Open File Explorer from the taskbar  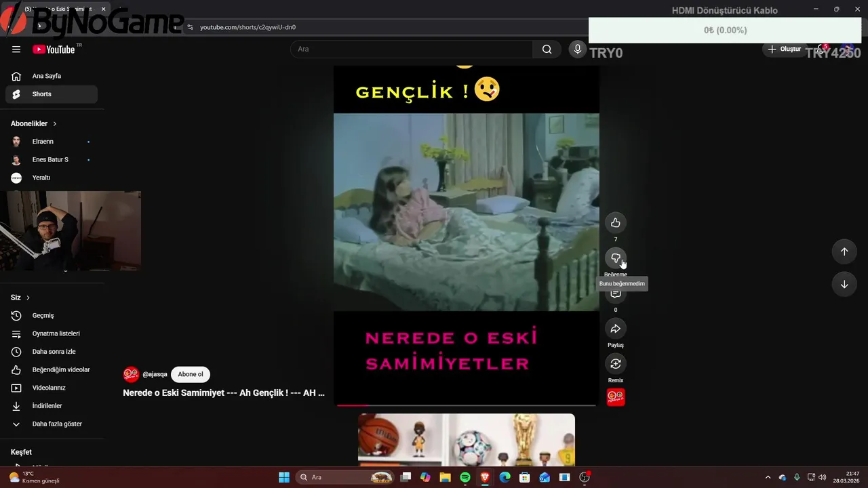coord(445,477)
